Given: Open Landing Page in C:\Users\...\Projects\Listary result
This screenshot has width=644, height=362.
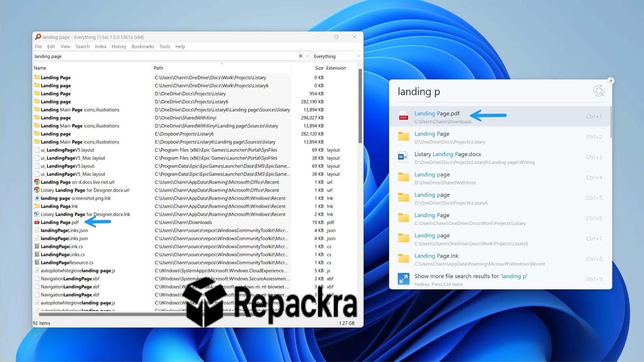Looking at the screenshot, I should click(500, 219).
